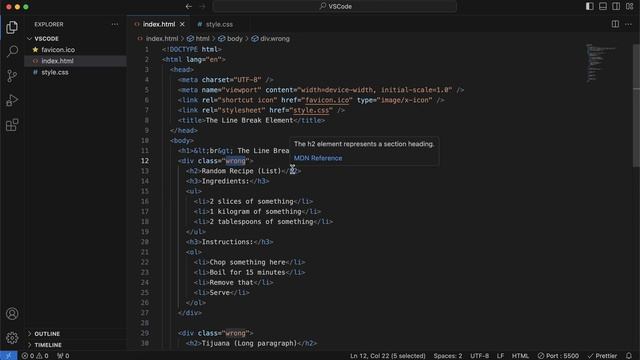Click the favicon.ico link in line 6

coord(327,100)
